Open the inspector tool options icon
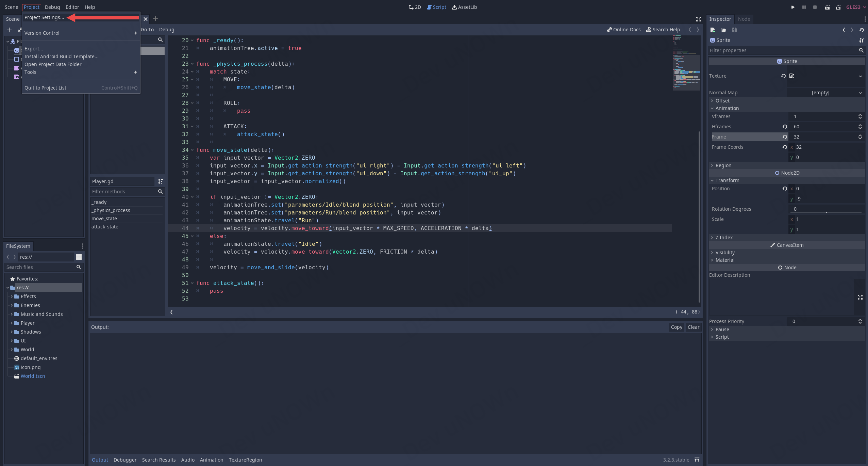Screen dimensions: 868x466 click(861, 40)
